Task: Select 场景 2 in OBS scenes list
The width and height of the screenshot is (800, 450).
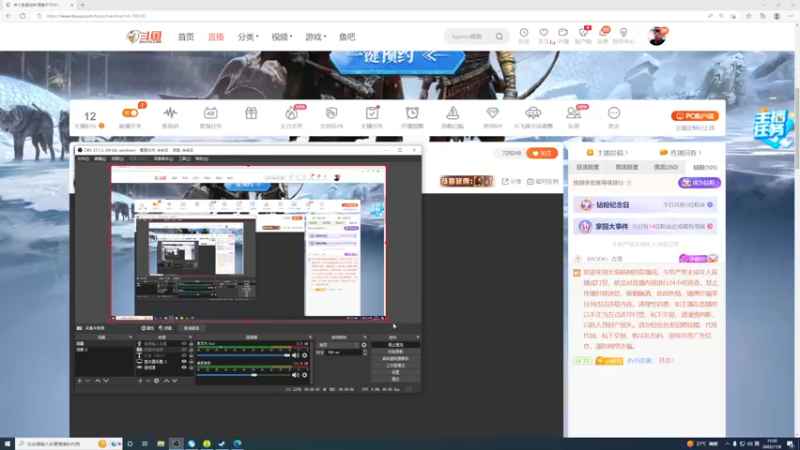Action: tap(82, 349)
